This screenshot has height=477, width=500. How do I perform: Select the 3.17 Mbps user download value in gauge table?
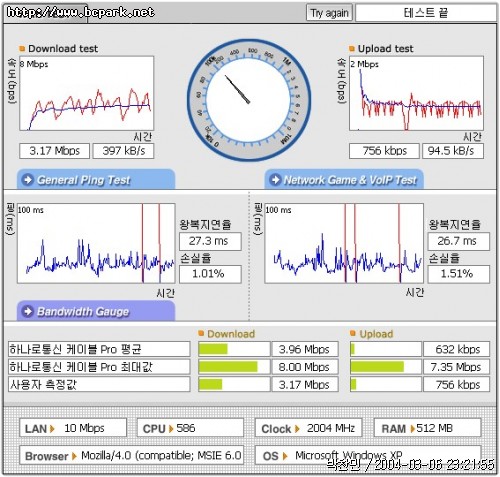(305, 385)
